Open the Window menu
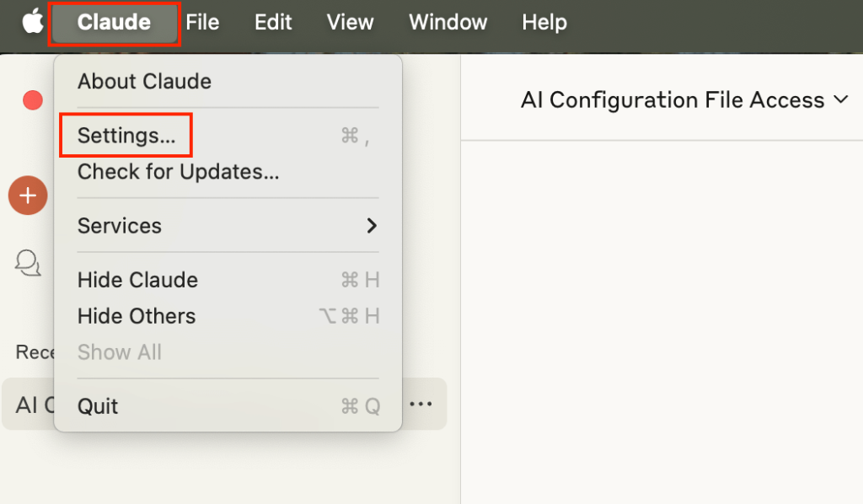The width and height of the screenshot is (863, 504). [x=448, y=23]
